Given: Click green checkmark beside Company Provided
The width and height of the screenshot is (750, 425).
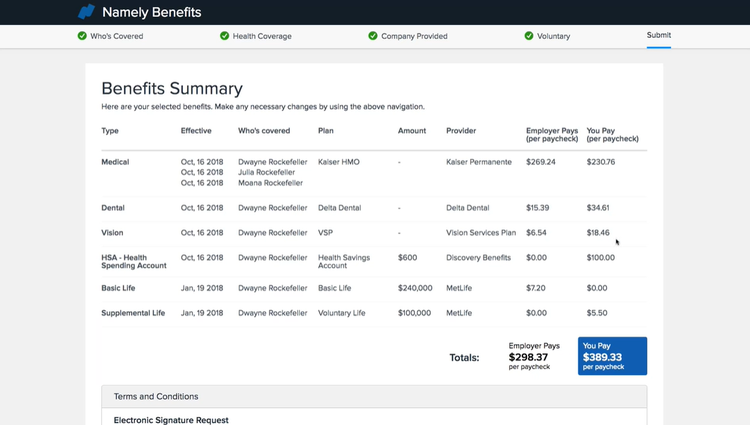Looking at the screenshot, I should (373, 36).
